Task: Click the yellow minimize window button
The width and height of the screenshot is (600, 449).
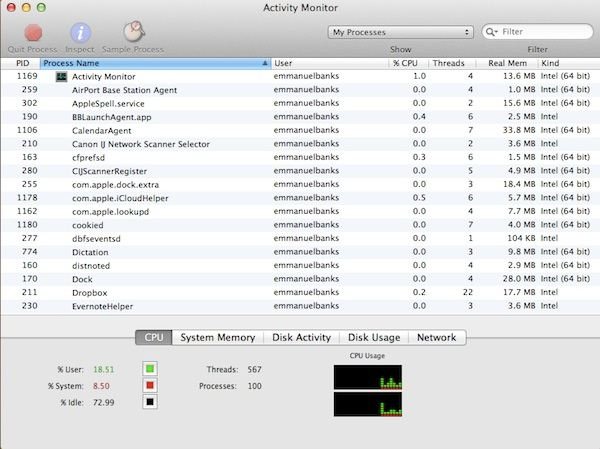Action: pos(26,7)
